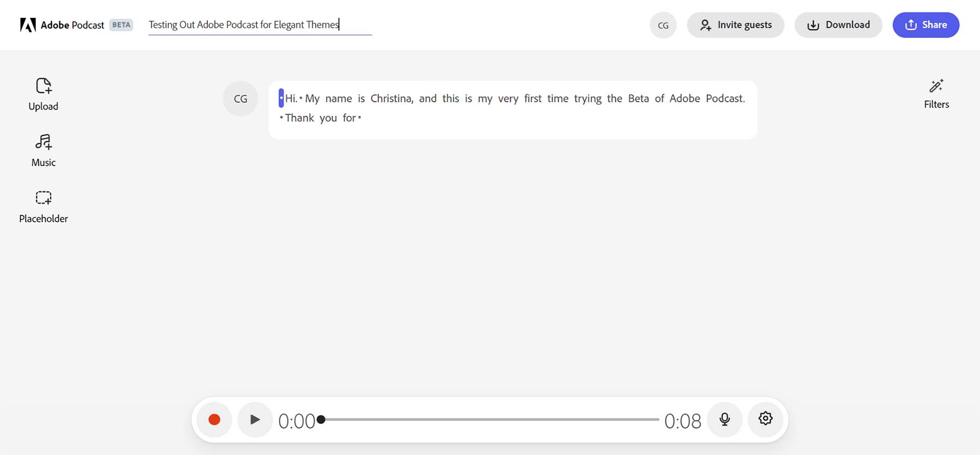
Task: Open the CG account avatar in header
Action: pos(663,25)
